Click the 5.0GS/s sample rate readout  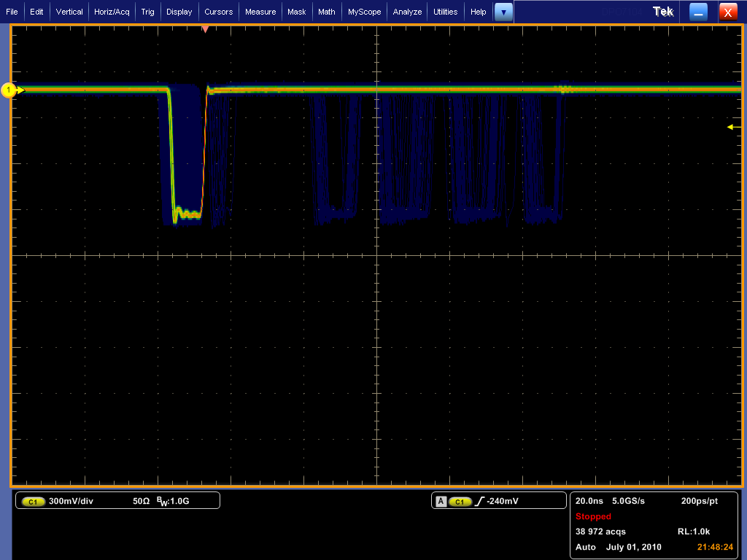[628, 501]
